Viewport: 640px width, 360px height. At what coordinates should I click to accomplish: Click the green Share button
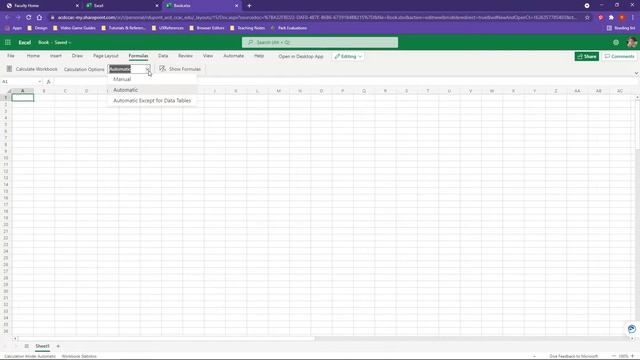587,56
